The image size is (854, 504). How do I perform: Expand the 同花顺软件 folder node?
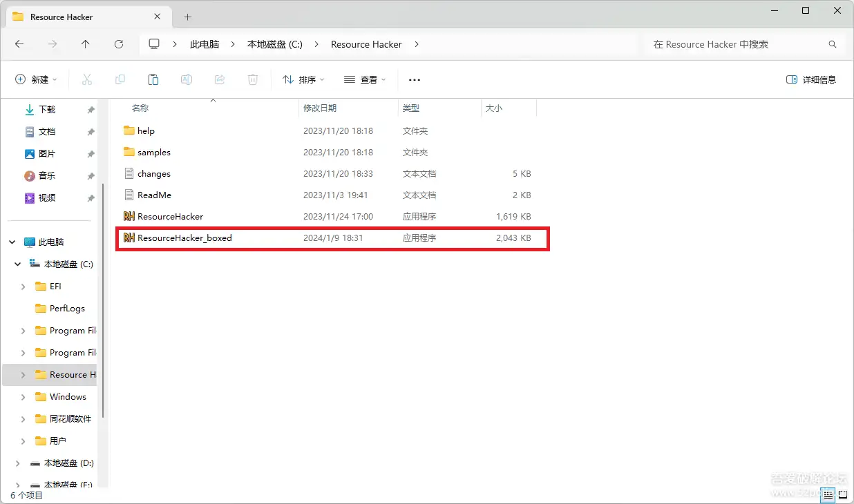(x=23, y=419)
